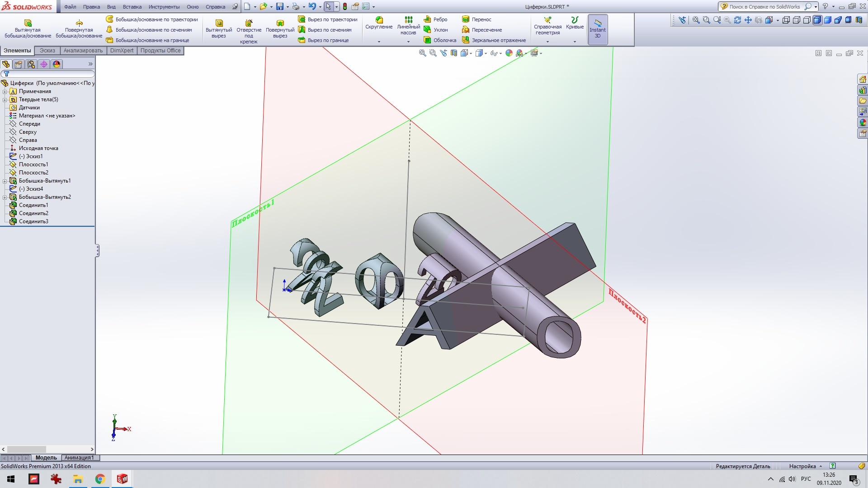Switch display to Shaded without edges
The height and width of the screenshot is (488, 868).
coord(828,20)
